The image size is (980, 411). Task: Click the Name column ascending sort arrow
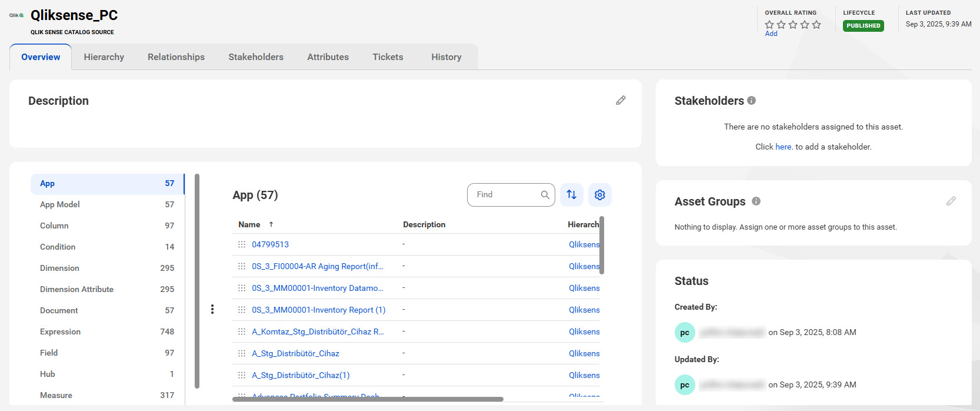(x=271, y=224)
